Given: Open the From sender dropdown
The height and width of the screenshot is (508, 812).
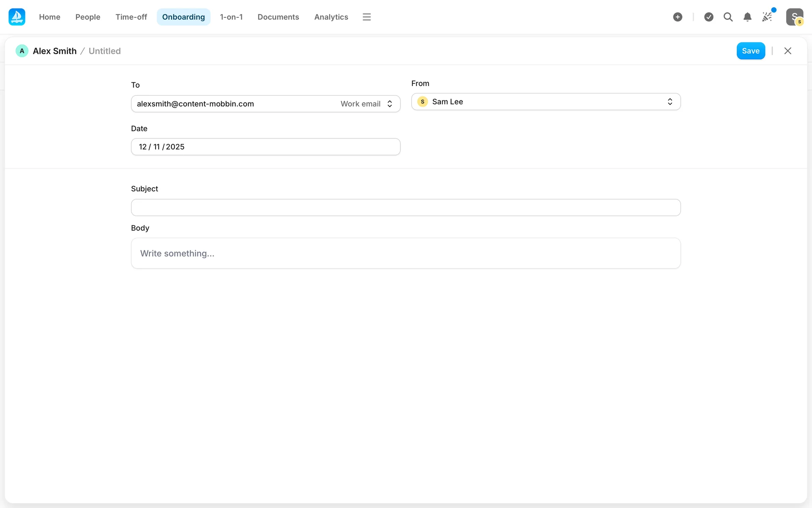Looking at the screenshot, I should click(x=546, y=102).
